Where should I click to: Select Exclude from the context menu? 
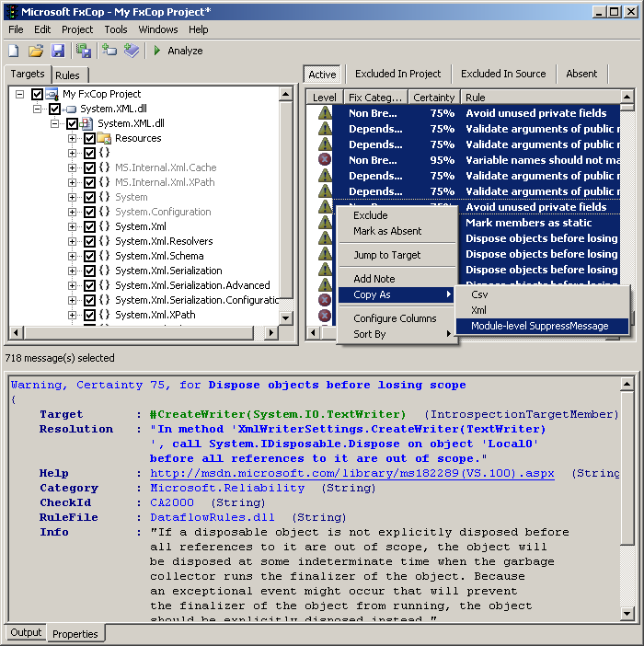(x=397, y=215)
